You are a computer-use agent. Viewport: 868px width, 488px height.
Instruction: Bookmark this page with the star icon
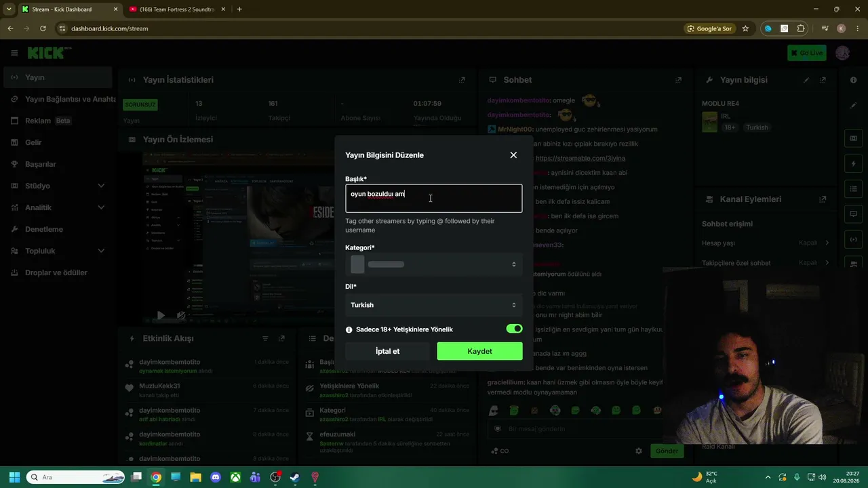745,28
